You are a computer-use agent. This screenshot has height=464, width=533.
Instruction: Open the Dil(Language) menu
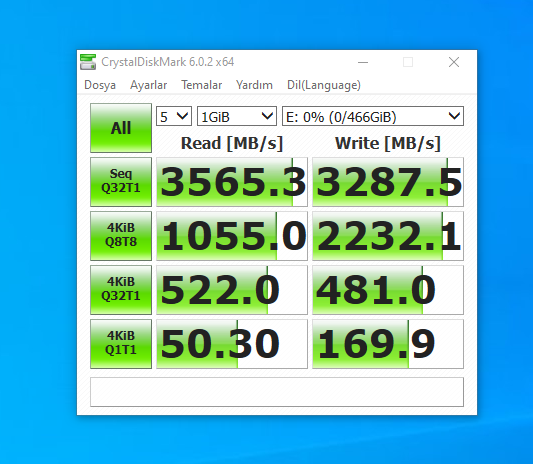[324, 85]
